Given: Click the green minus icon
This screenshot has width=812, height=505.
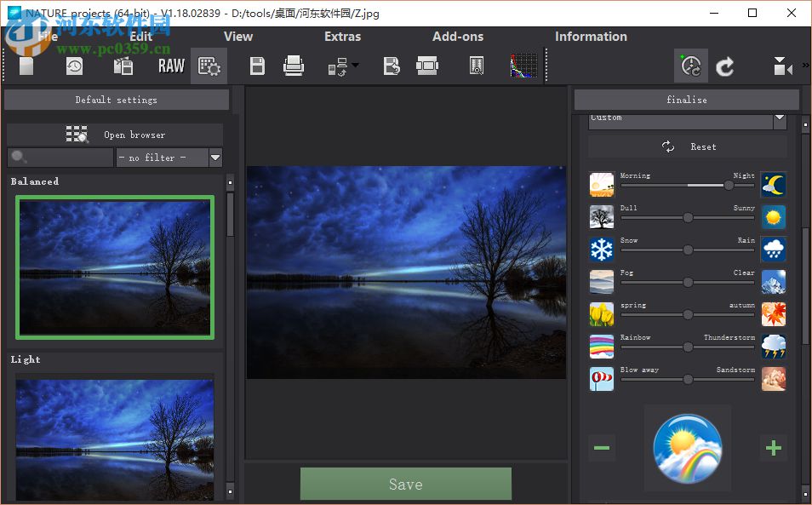Looking at the screenshot, I should coord(602,448).
